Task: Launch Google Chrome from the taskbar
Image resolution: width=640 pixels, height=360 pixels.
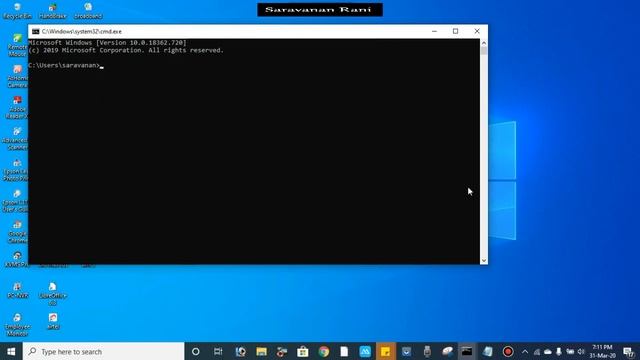Action: 324,351
